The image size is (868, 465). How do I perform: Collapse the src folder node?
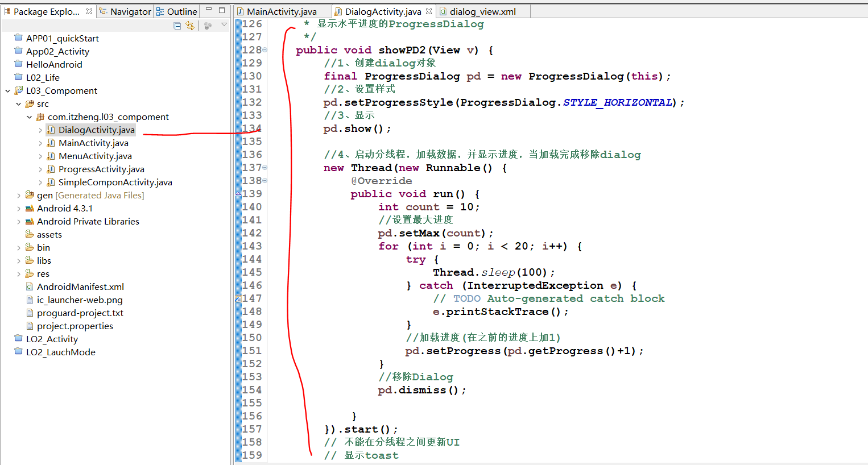[19, 103]
